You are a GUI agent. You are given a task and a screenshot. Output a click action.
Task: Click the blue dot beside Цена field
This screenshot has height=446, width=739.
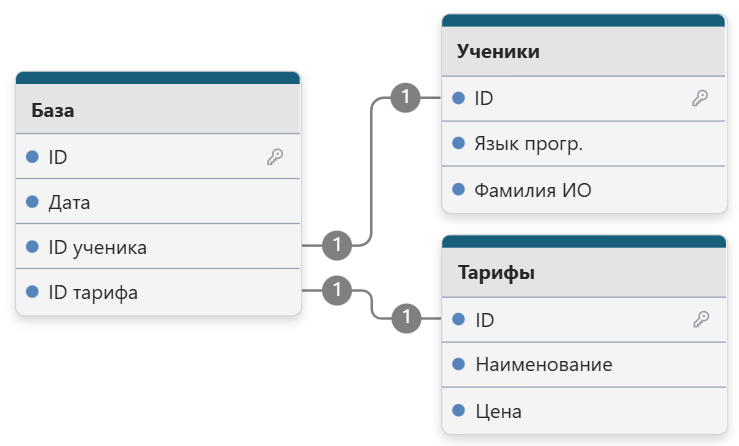pos(459,410)
